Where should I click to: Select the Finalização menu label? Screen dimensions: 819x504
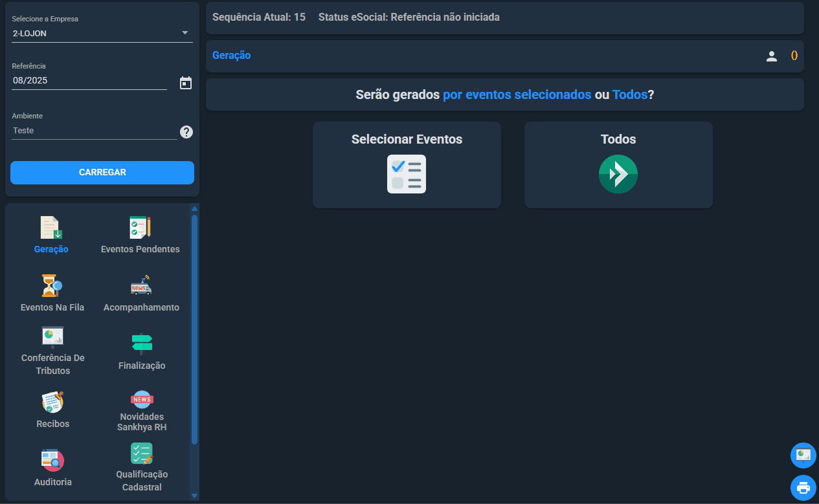pyautogui.click(x=142, y=366)
